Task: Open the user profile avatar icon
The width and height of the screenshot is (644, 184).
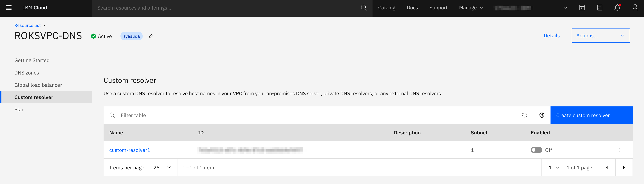Action: (x=635, y=8)
